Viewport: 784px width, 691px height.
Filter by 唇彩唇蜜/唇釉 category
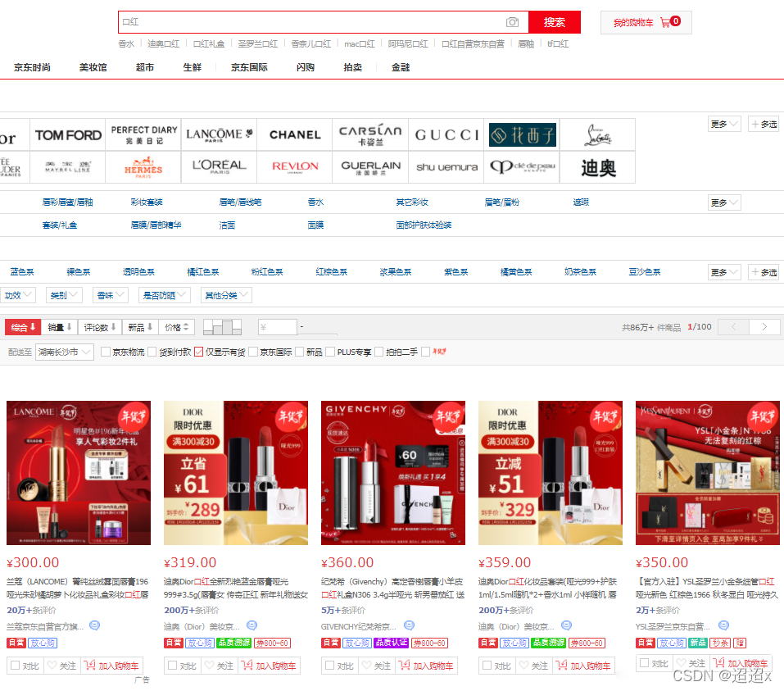[67, 202]
